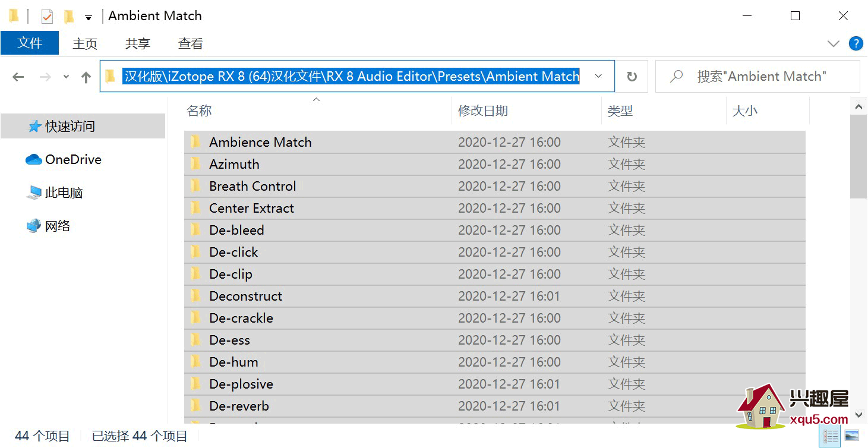868x448 pixels.
Task: Click the Properties quick access icon in title bar
Action: pyautogui.click(x=47, y=16)
